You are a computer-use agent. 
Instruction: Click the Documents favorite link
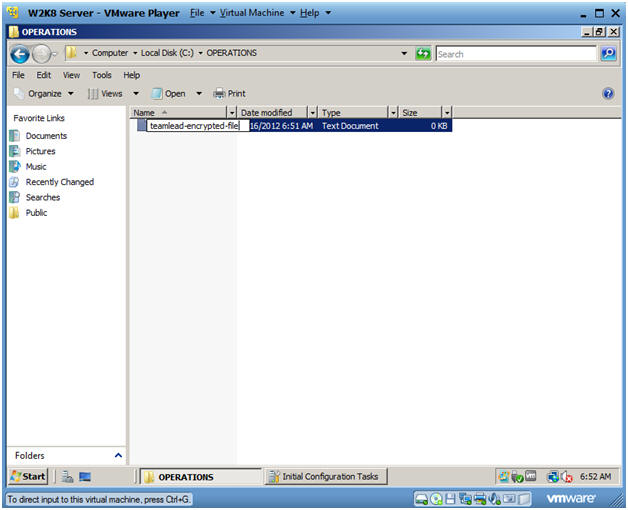(x=46, y=136)
